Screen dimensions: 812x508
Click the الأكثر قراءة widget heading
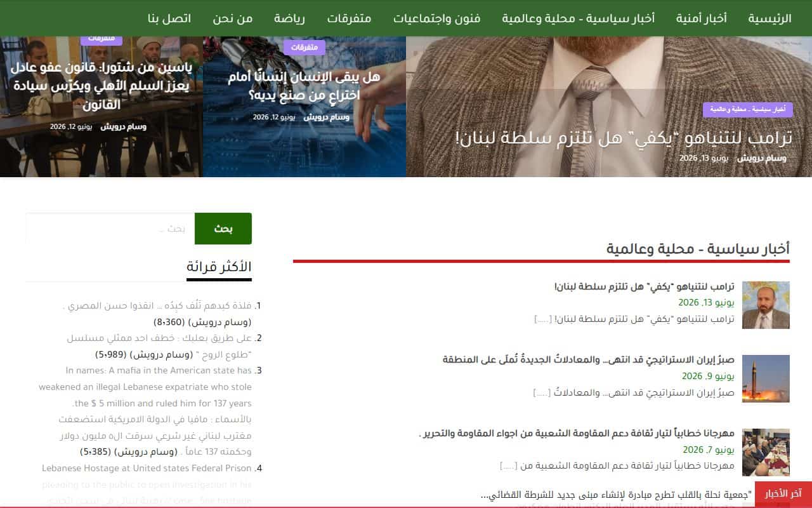pyautogui.click(x=219, y=267)
